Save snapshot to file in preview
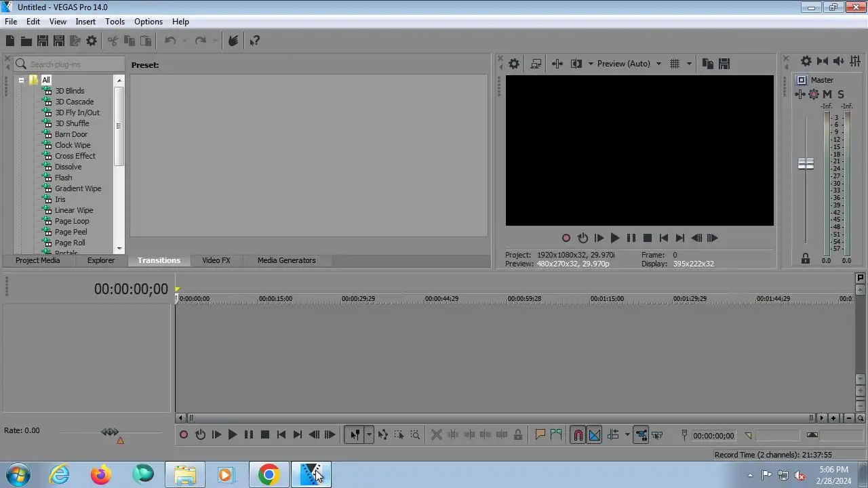Screen dimensions: 868x488 point(724,64)
